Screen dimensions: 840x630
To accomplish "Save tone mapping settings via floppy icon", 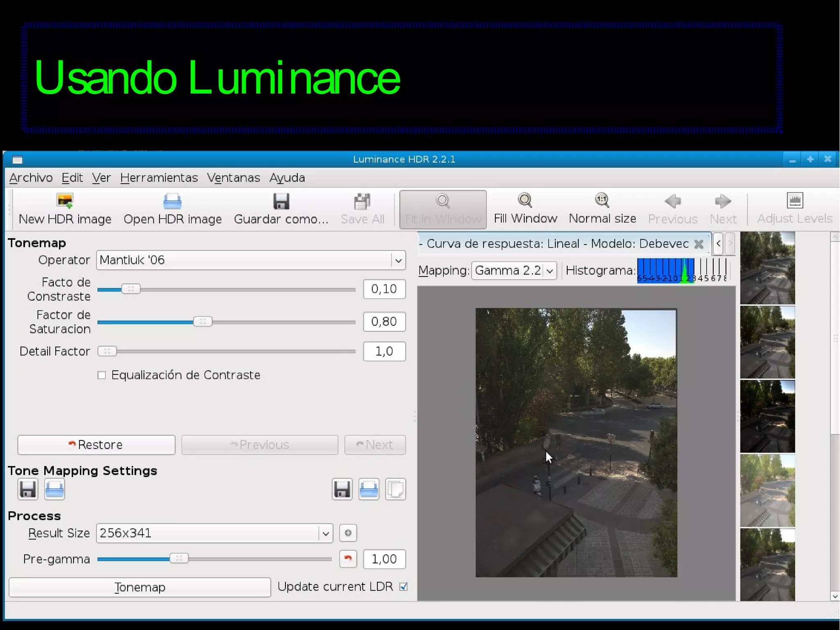I will (x=28, y=489).
